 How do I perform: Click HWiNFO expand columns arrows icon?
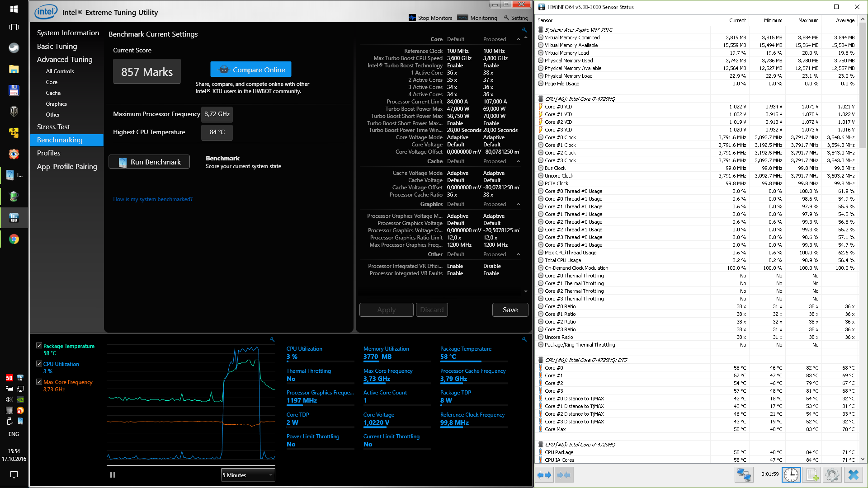(x=544, y=475)
